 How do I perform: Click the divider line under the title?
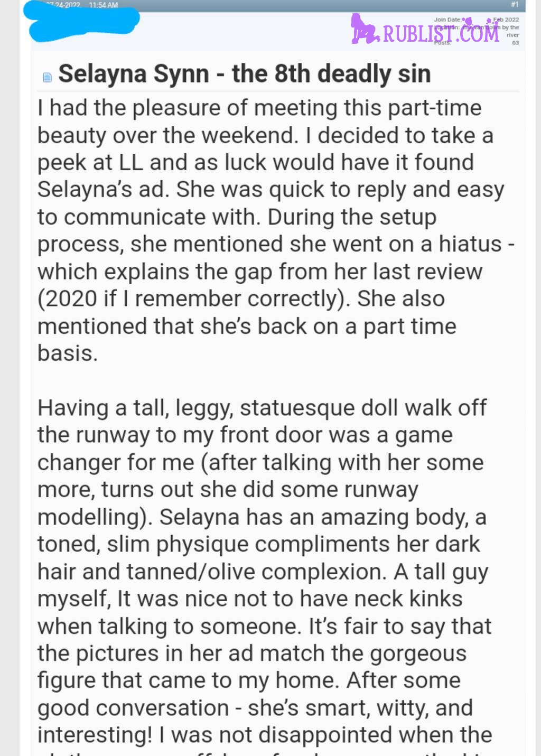(277, 91)
